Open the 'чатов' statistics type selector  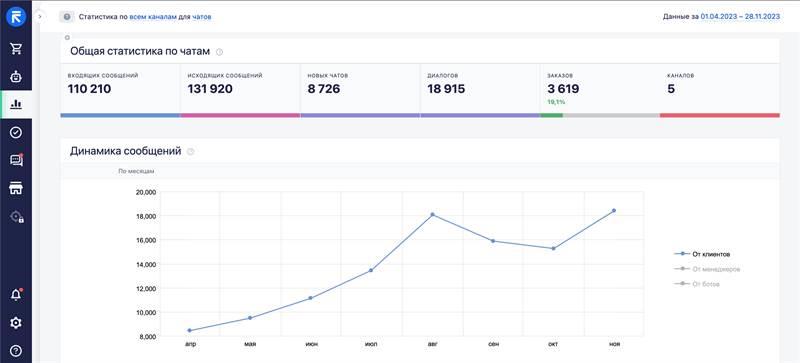click(x=202, y=17)
